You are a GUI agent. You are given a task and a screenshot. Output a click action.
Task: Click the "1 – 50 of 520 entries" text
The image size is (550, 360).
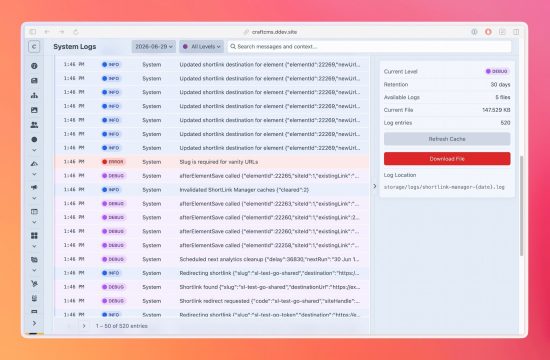121,326
